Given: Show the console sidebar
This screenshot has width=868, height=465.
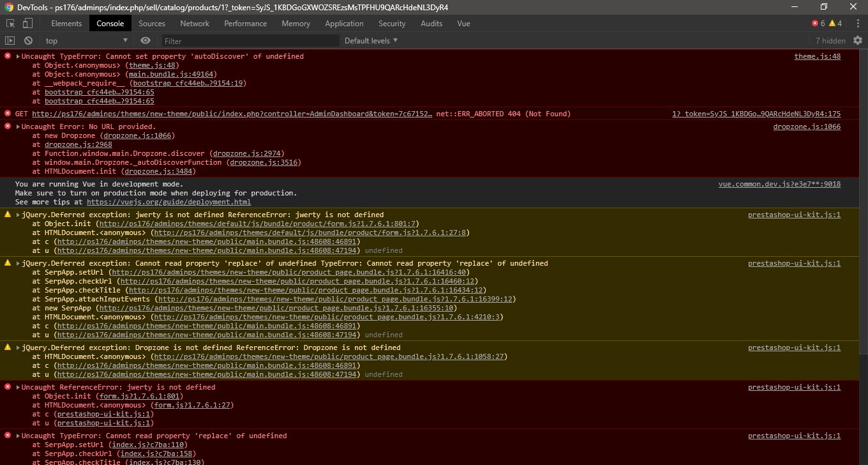Looking at the screenshot, I should (x=10, y=41).
